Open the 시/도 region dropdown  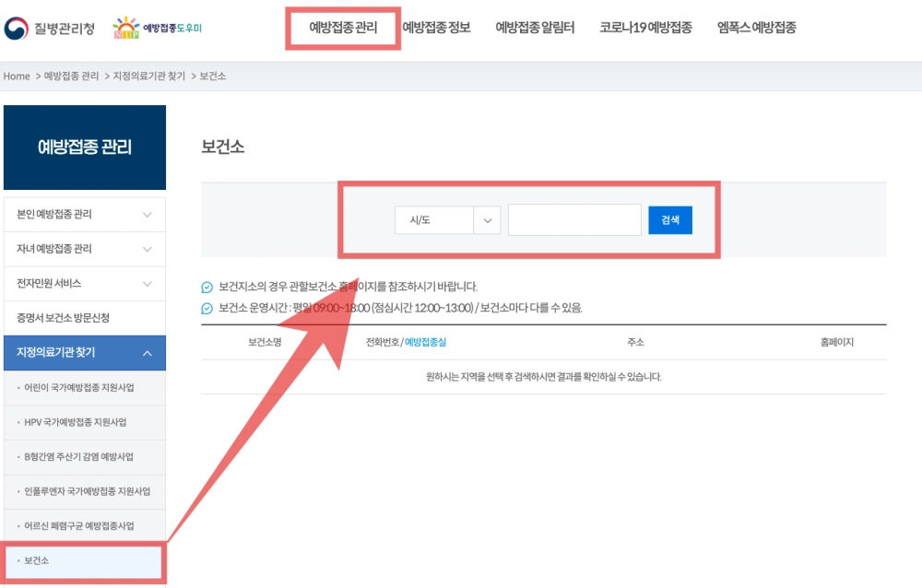(447, 219)
